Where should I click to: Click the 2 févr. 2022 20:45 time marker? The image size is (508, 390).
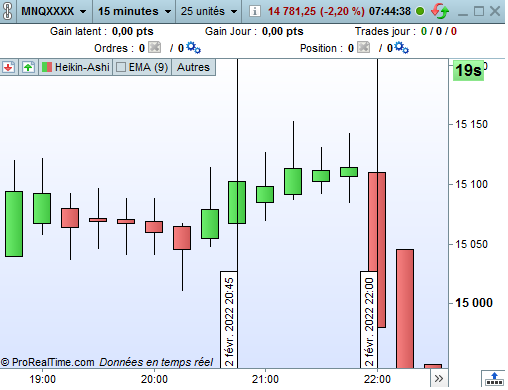[x=229, y=320]
